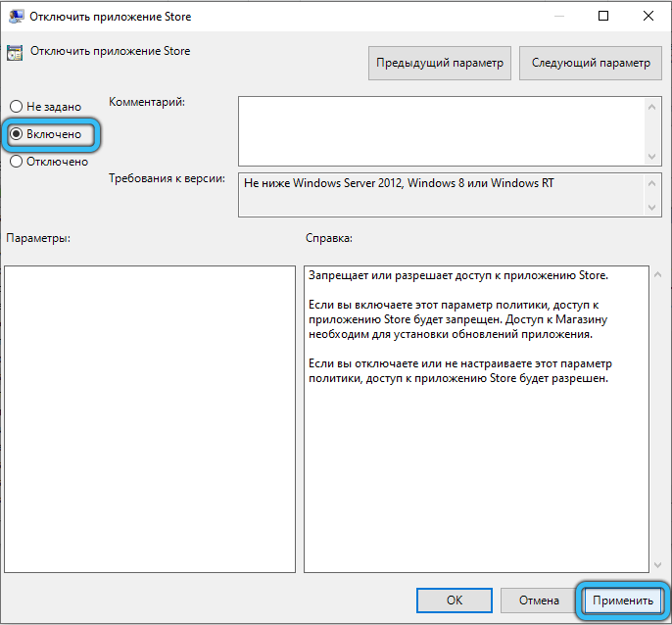Screen dimensions: 672x625
Task: Click the 'Требования к версии:' label
Action: (167, 178)
